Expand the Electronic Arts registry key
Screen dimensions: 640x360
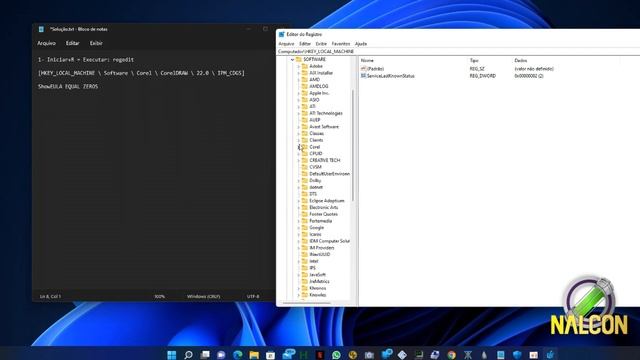pyautogui.click(x=298, y=207)
